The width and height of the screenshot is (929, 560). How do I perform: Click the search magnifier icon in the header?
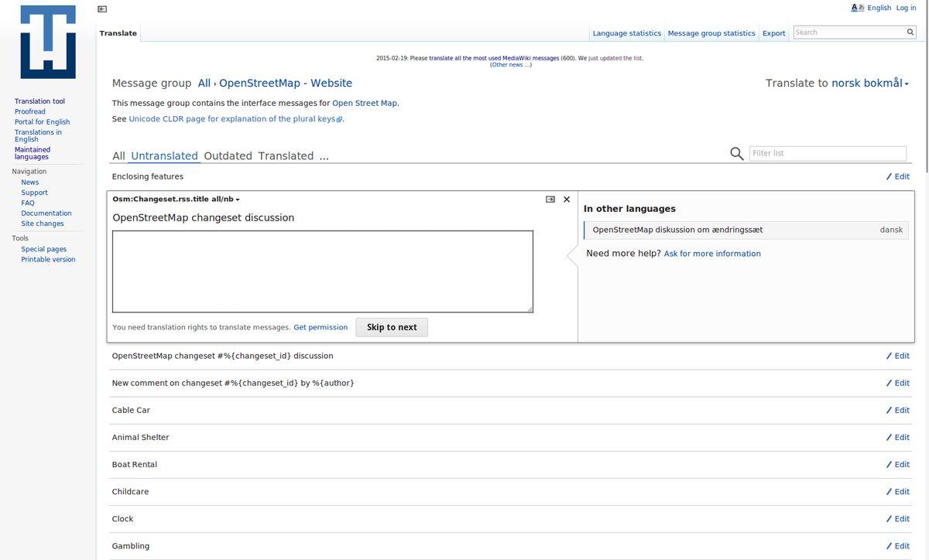pyautogui.click(x=910, y=32)
